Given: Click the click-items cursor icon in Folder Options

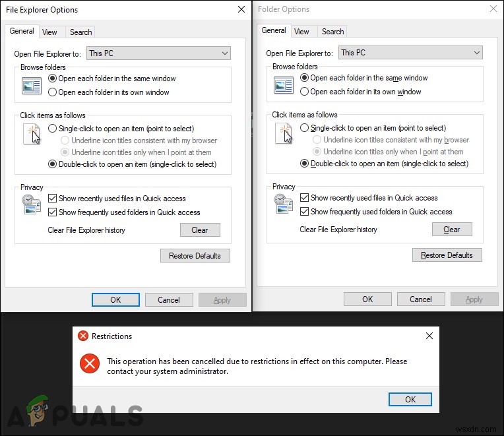Looking at the screenshot, I should pyautogui.click(x=284, y=133).
